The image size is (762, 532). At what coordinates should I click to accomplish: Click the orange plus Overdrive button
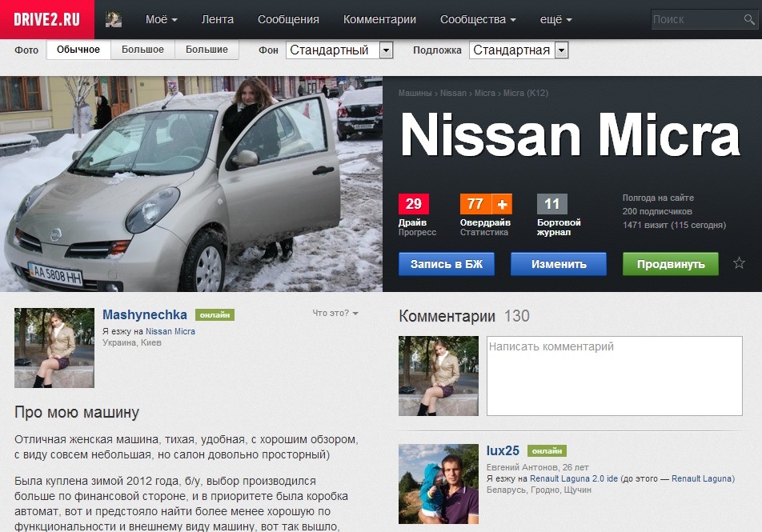click(x=502, y=204)
